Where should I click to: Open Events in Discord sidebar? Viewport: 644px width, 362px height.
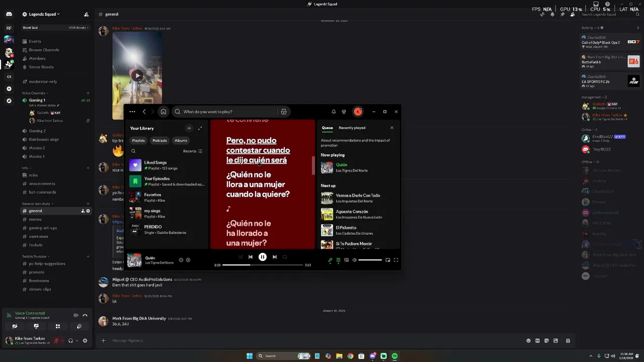click(x=35, y=41)
